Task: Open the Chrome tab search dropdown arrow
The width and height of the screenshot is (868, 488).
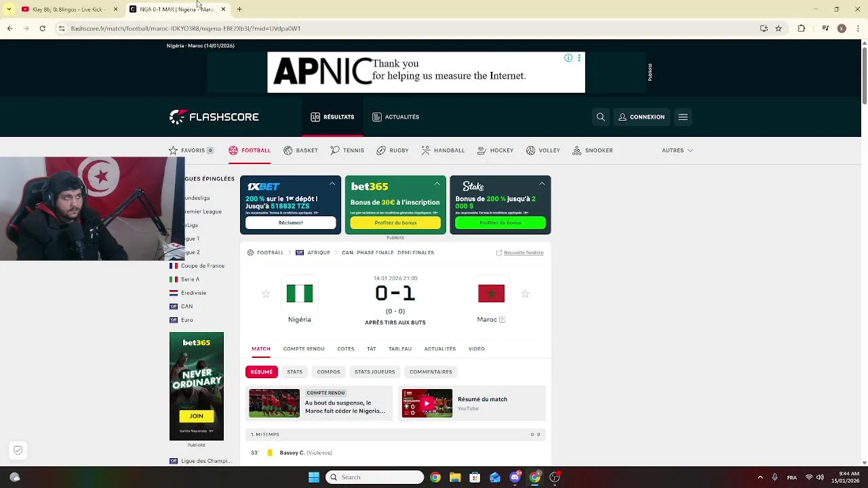Action: click(x=9, y=9)
